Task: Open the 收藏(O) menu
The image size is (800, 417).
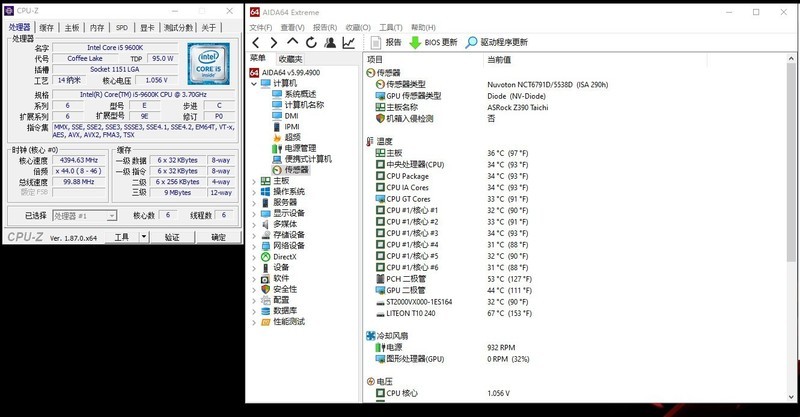Action: coord(358,27)
